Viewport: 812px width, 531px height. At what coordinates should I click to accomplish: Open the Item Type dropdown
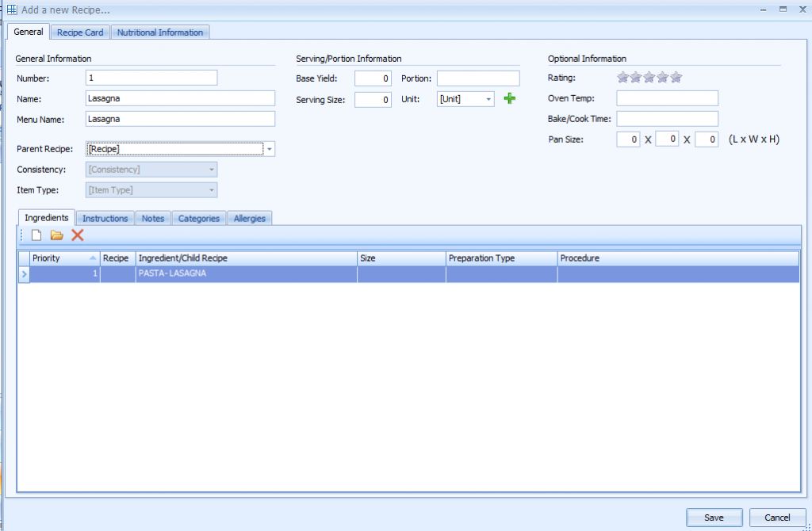[x=211, y=190]
